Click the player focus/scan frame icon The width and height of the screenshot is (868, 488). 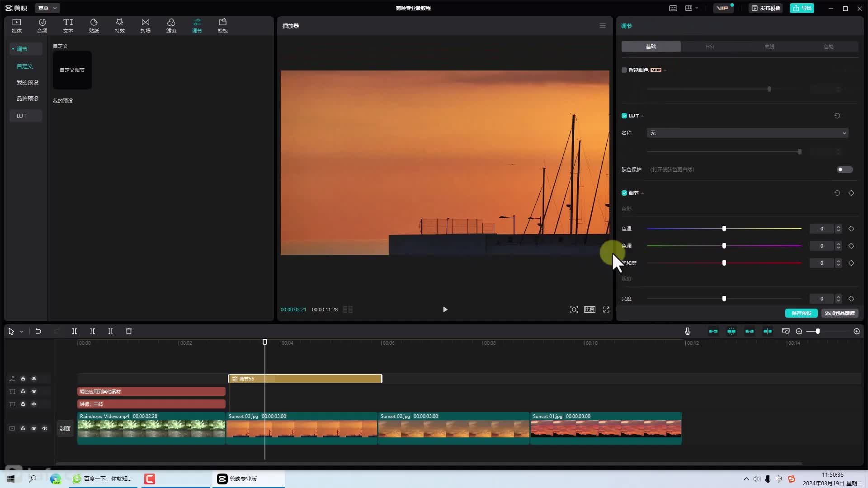tap(574, 310)
